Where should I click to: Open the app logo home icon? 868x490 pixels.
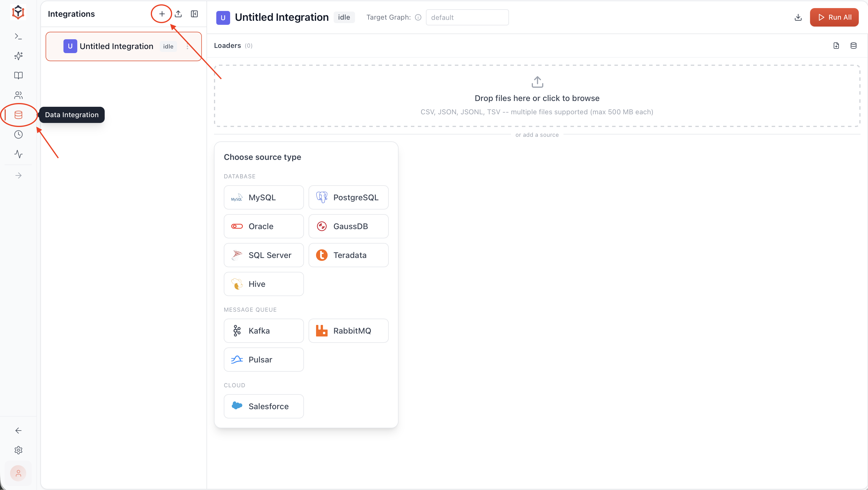tap(18, 12)
